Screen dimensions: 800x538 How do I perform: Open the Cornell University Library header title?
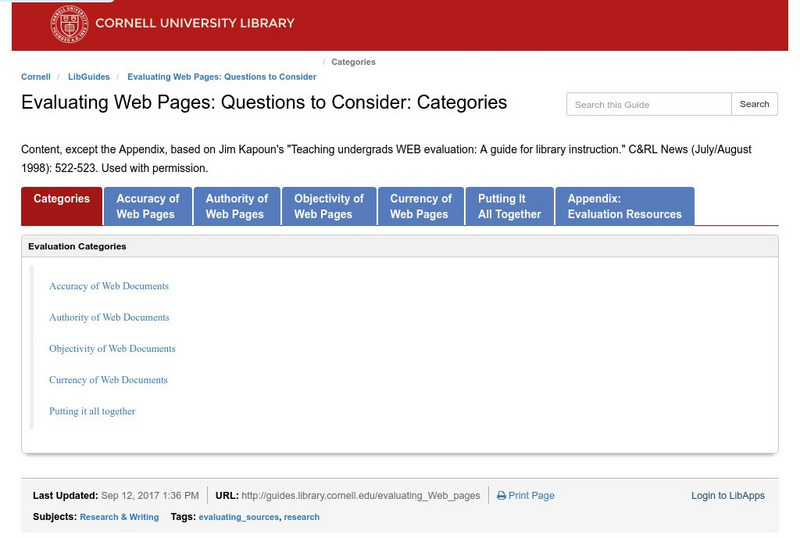[x=195, y=23]
